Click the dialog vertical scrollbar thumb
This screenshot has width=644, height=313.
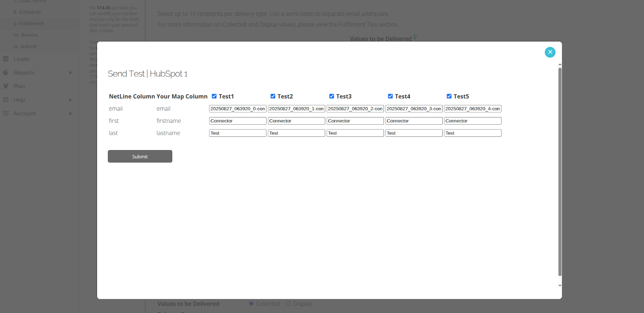[560, 172]
